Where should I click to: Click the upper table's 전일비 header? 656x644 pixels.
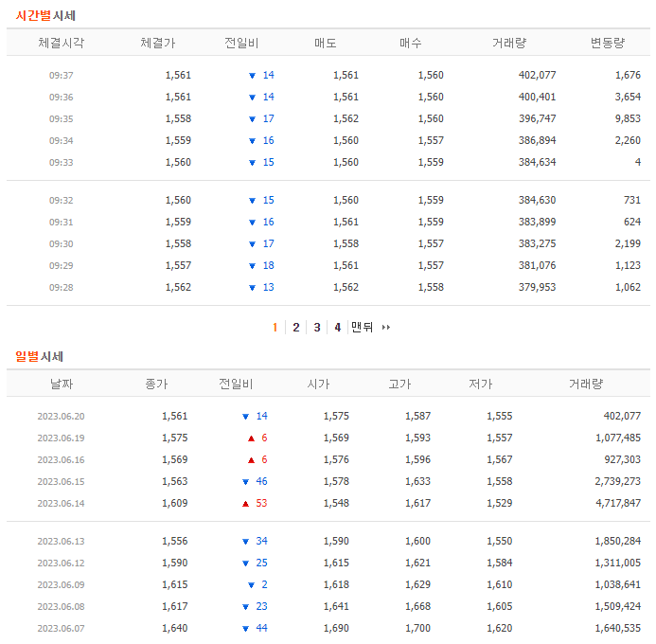click(x=241, y=43)
